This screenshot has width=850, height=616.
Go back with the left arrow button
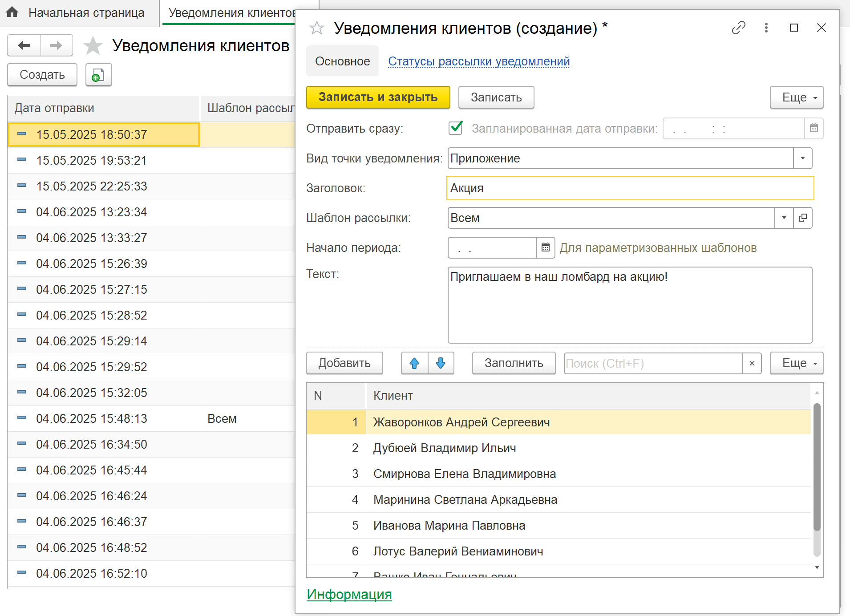point(24,45)
